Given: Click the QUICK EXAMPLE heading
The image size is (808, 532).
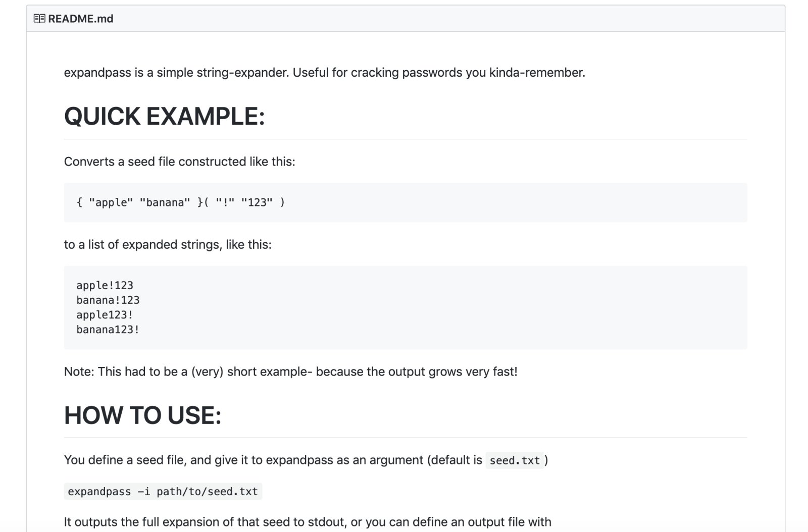Looking at the screenshot, I should 164,117.
